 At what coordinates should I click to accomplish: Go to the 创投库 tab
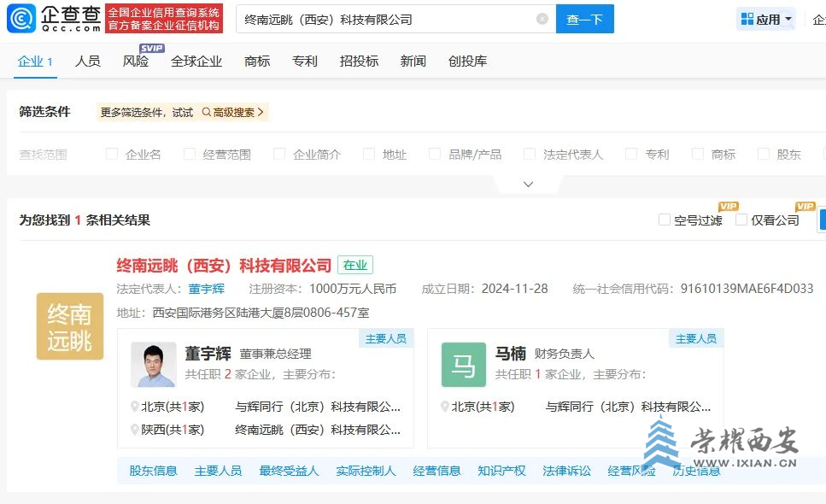click(x=467, y=62)
